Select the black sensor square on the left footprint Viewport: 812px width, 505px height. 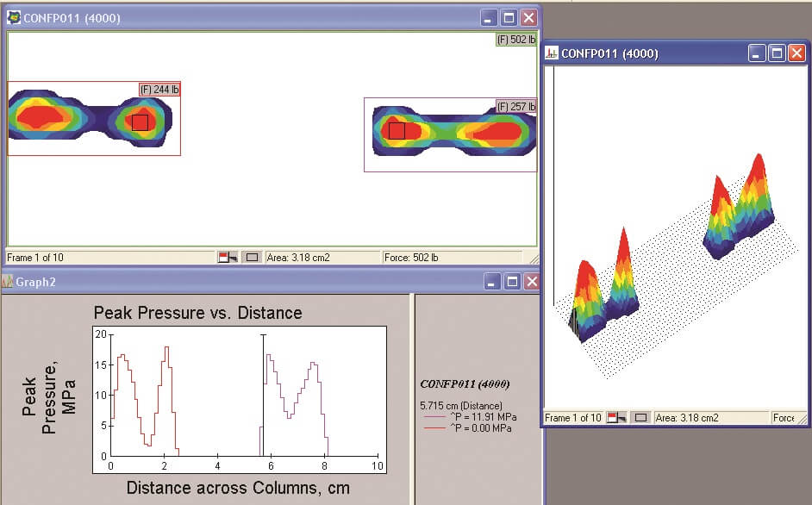click(x=141, y=123)
